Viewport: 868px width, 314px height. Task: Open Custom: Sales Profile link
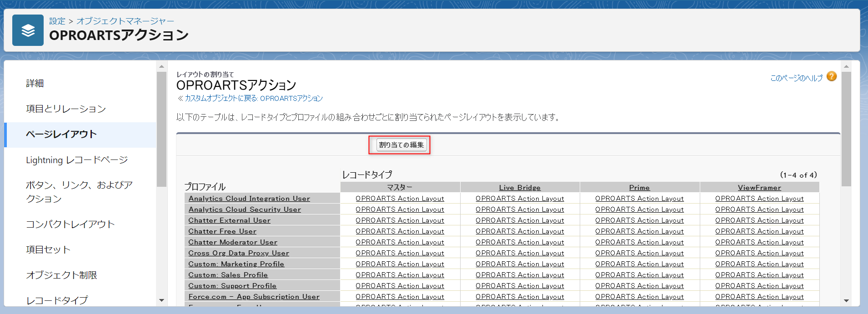228,275
